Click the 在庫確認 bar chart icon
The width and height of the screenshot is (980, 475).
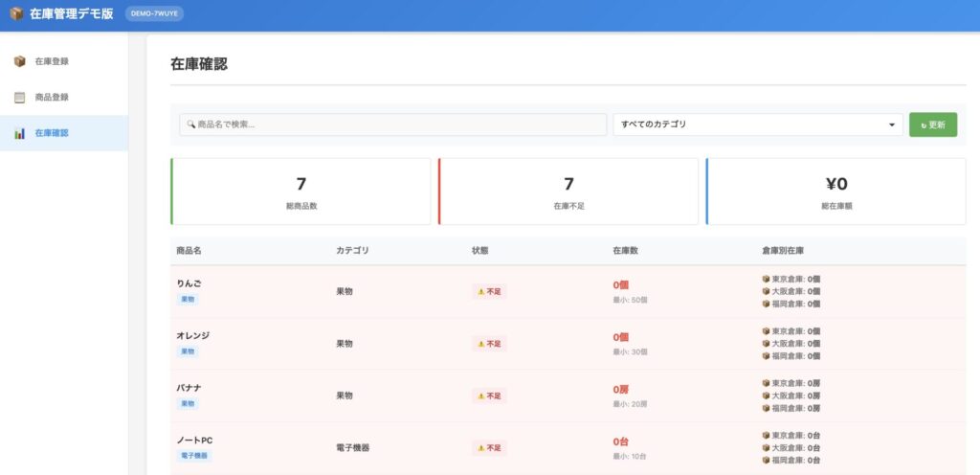20,133
